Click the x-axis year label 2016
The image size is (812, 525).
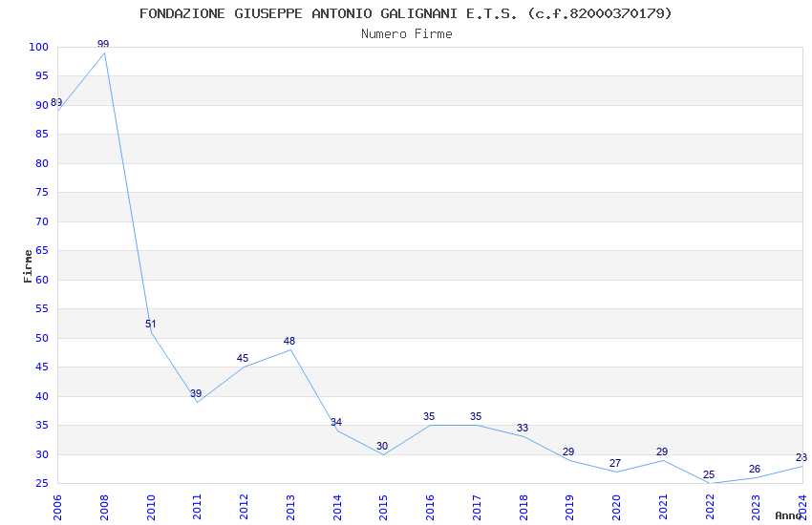(430, 508)
